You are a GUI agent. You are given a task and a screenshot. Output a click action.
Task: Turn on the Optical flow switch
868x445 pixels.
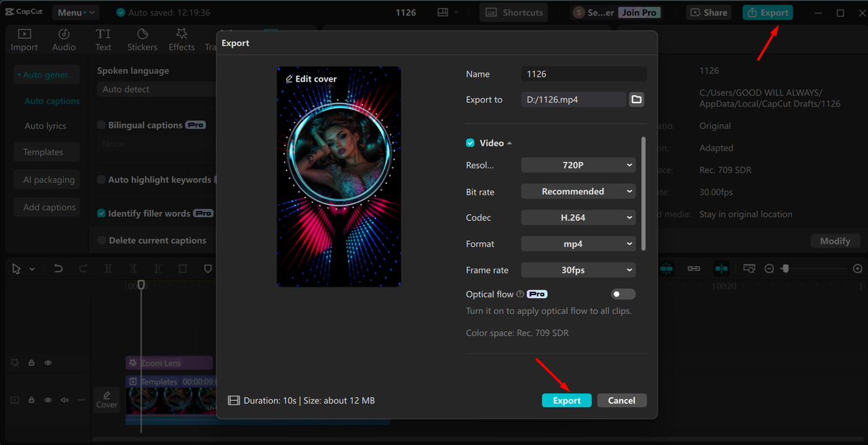click(x=623, y=294)
